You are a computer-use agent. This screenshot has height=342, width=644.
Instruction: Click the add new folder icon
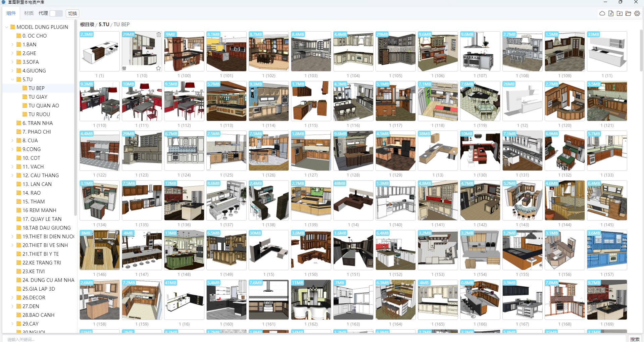620,13
